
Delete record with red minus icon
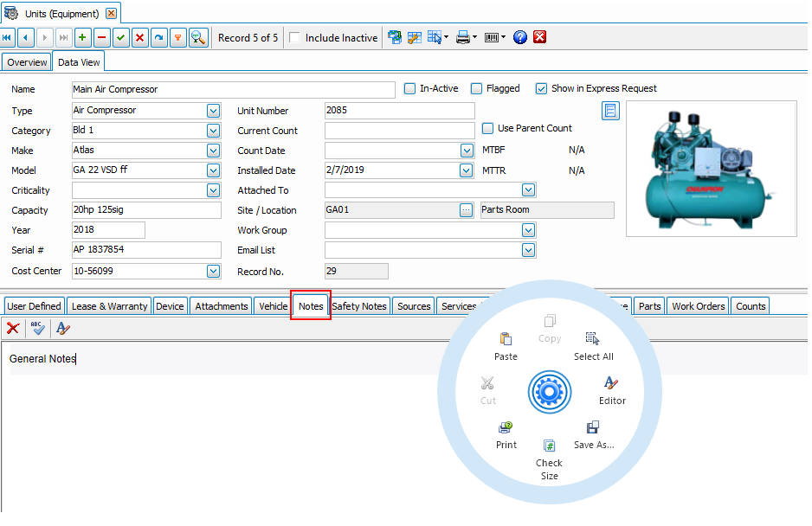pos(101,38)
